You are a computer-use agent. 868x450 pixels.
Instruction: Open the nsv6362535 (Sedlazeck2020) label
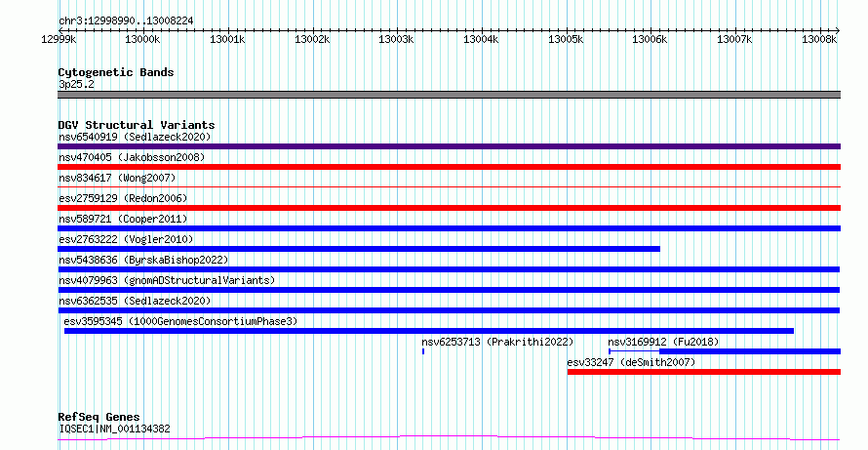coord(135,301)
